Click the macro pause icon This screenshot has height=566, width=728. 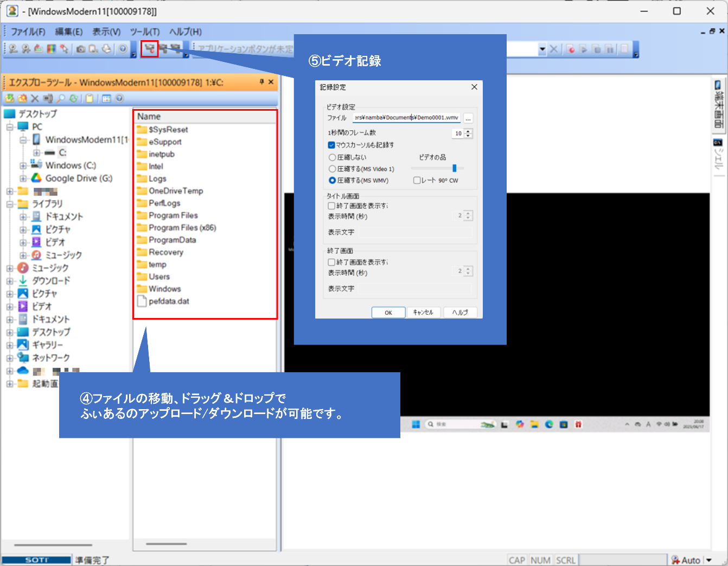tap(610, 49)
